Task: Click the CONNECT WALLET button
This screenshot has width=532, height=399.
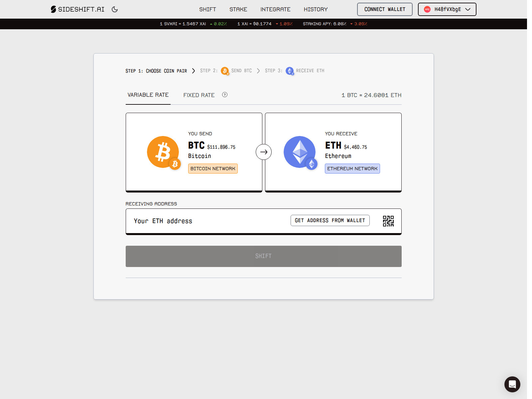Action: tap(385, 9)
